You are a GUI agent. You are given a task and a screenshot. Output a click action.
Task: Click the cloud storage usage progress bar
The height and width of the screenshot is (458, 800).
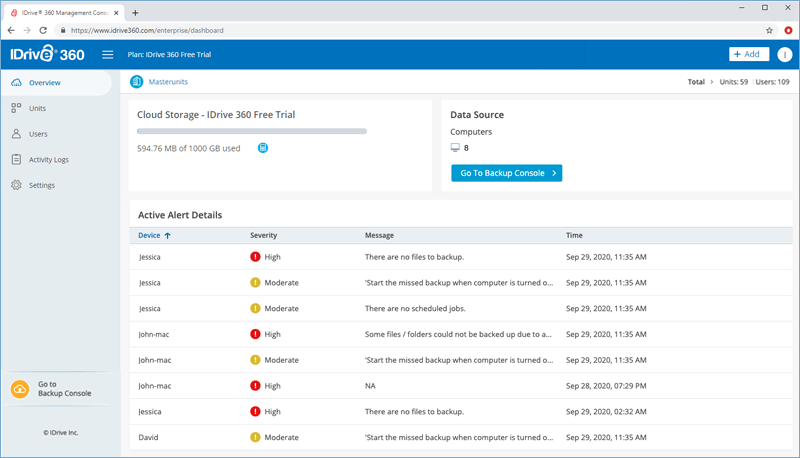(x=252, y=131)
